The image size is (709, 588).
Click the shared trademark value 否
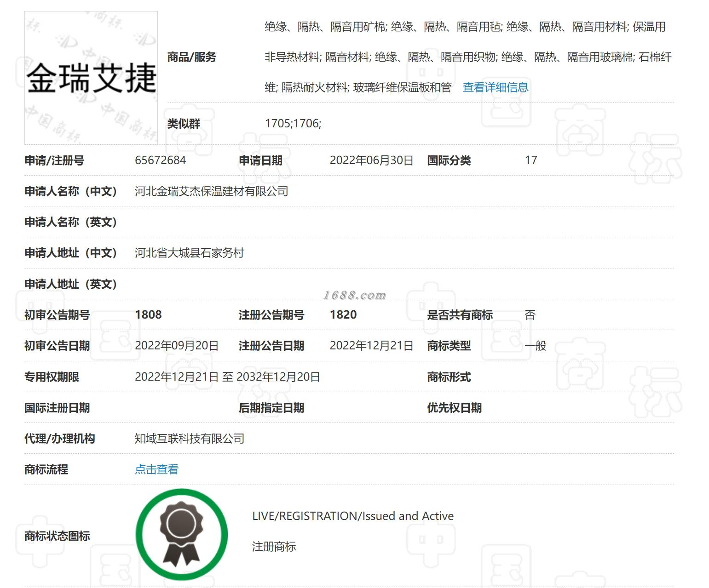pyautogui.click(x=530, y=315)
